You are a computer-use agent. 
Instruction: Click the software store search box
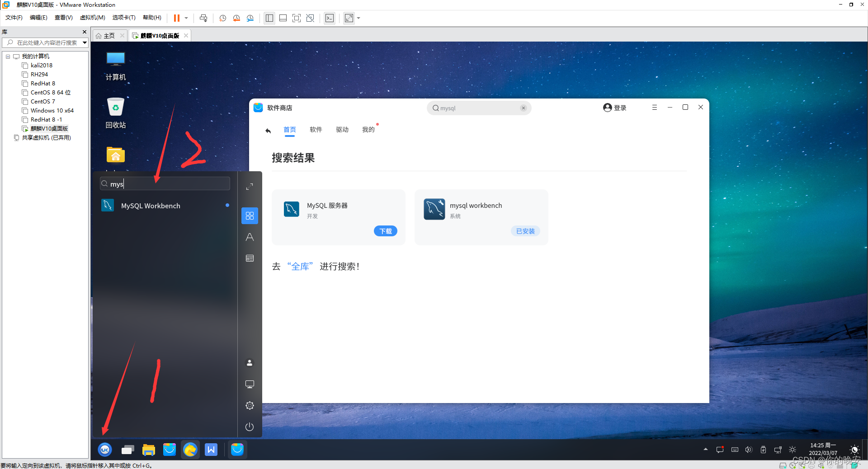pos(479,108)
